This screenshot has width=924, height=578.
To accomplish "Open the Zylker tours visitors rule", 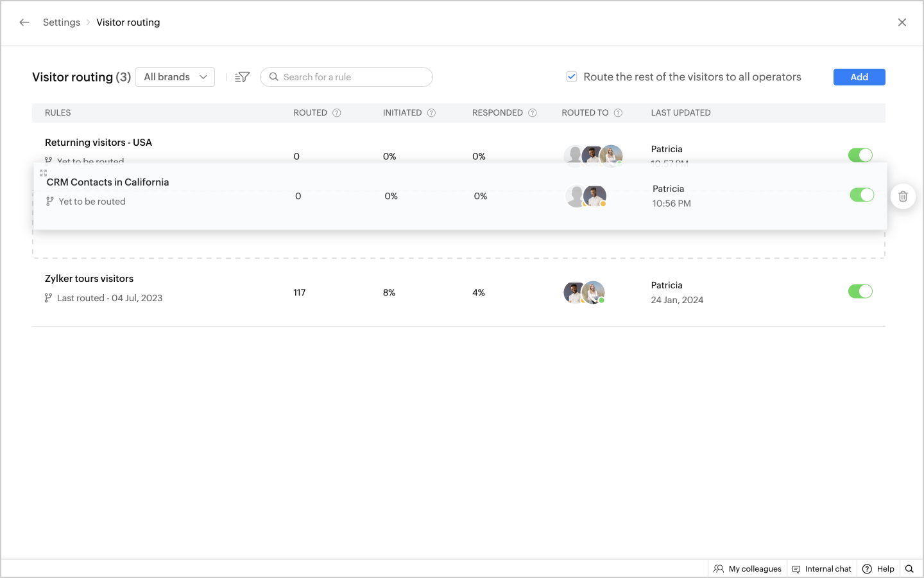I will pos(89,279).
